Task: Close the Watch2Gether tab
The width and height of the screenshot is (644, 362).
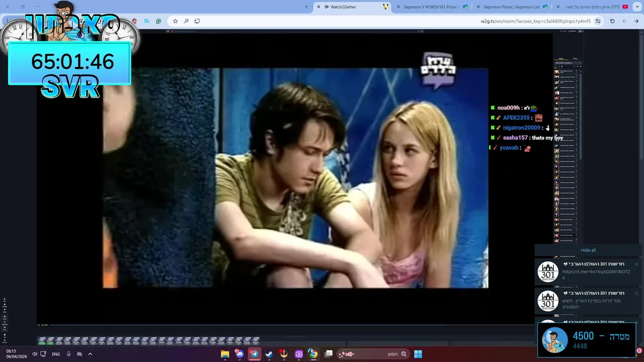Action: pyautogui.click(x=318, y=7)
